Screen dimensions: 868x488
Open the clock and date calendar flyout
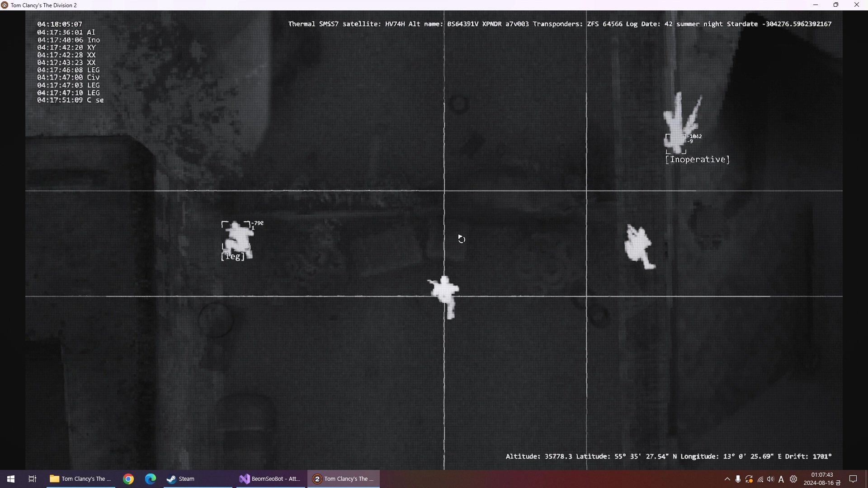(822, 479)
